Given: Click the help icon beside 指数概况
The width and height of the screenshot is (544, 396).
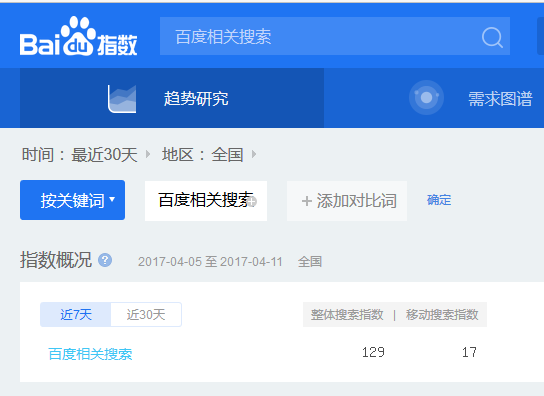Looking at the screenshot, I should (x=105, y=260).
